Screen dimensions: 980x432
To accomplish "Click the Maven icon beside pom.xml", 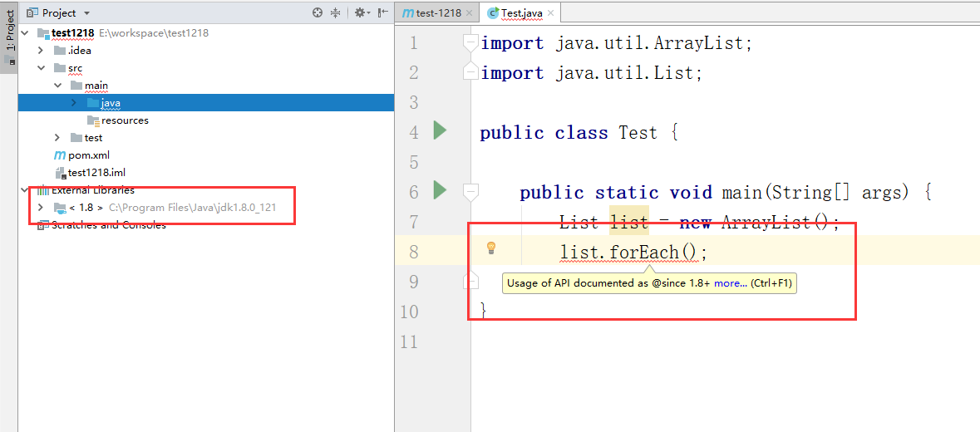I will (x=60, y=155).
